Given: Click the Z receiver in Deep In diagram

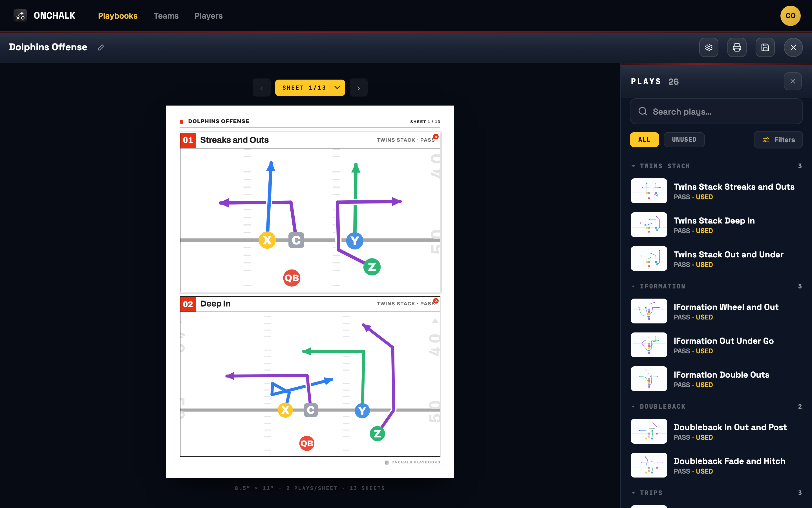Looking at the screenshot, I should tap(377, 434).
